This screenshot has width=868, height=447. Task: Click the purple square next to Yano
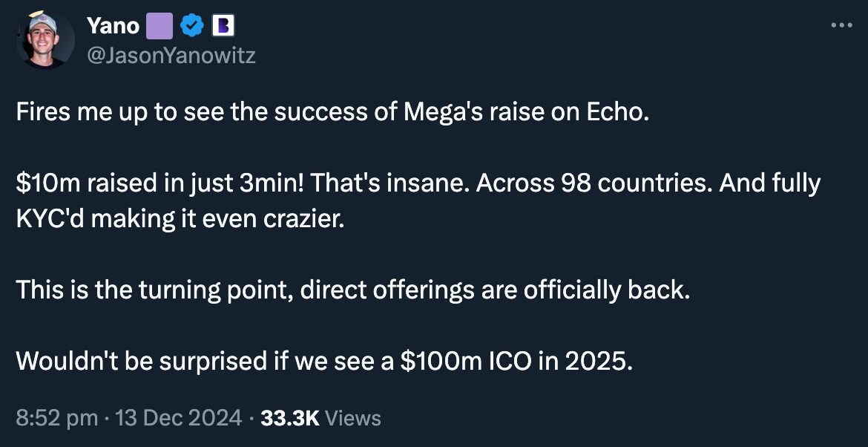(160, 26)
